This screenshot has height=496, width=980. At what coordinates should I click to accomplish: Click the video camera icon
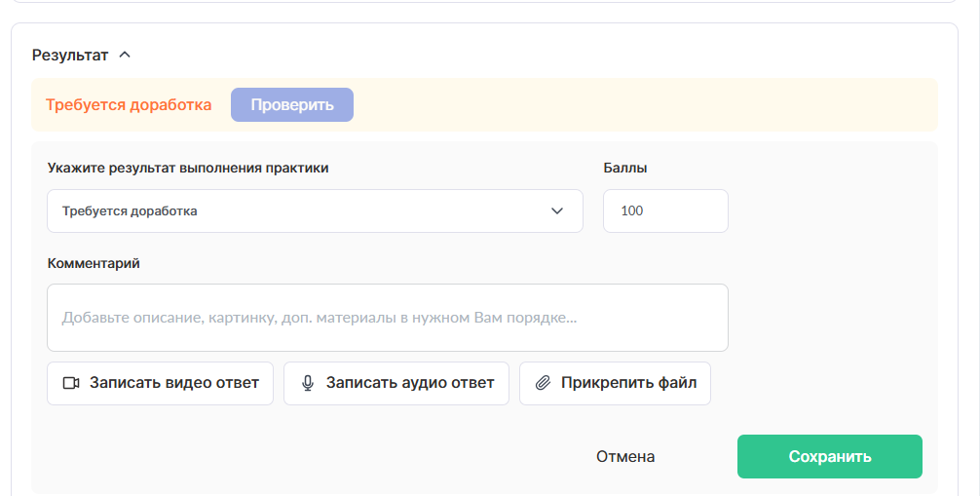[x=71, y=383]
